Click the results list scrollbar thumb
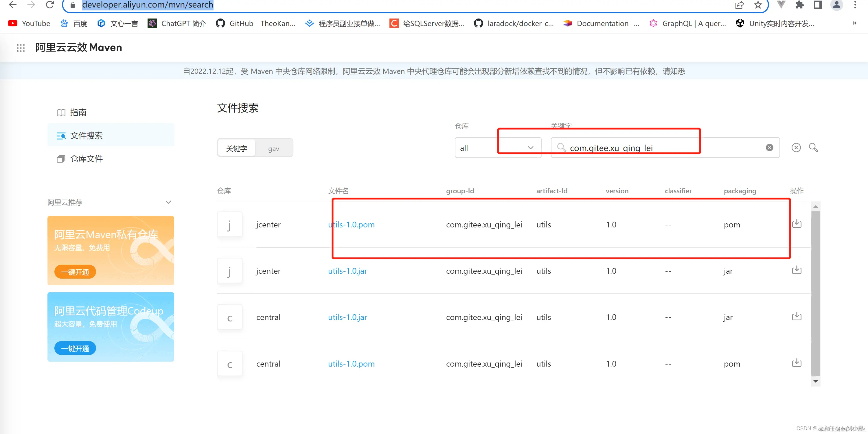Image resolution: width=868 pixels, height=434 pixels. pyautogui.click(x=815, y=293)
